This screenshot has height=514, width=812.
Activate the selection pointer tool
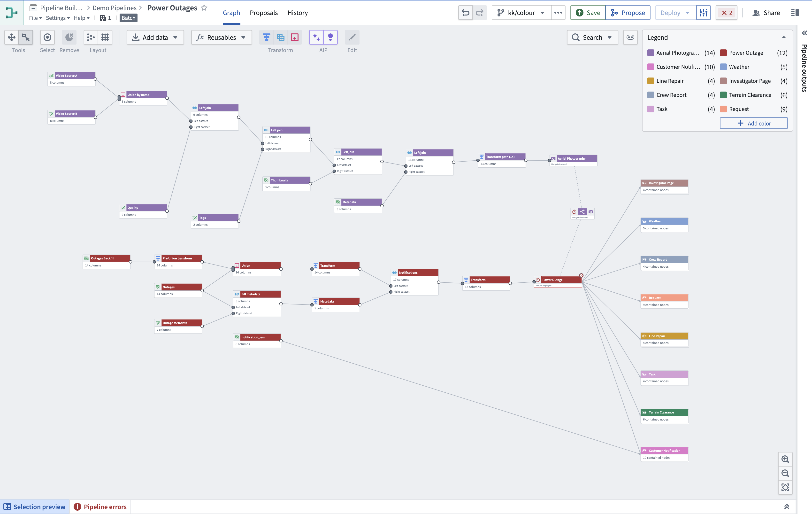[26, 38]
